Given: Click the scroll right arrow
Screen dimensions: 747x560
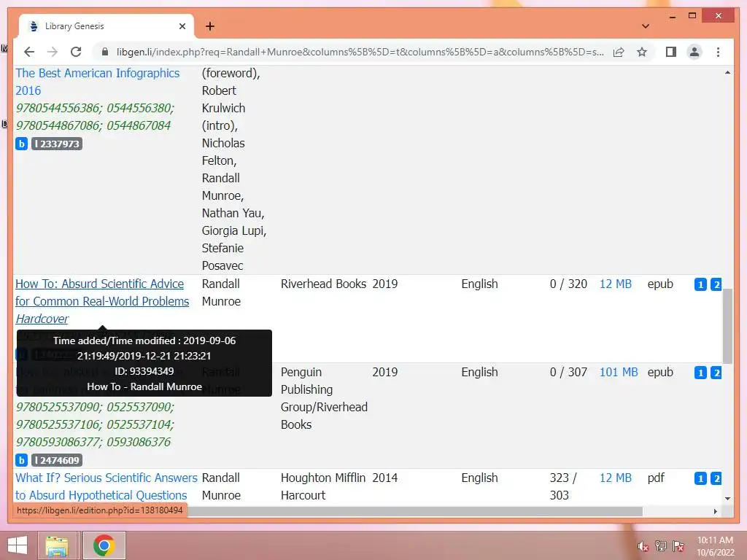Looking at the screenshot, I should tap(715, 511).
